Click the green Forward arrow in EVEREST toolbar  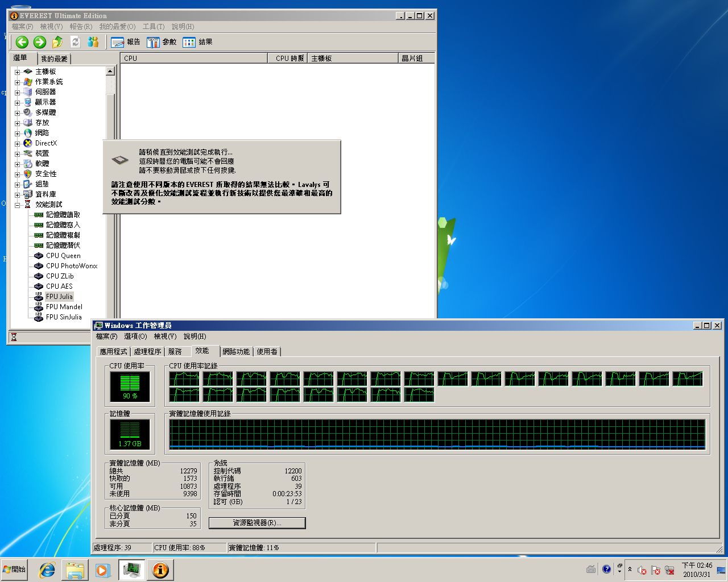click(40, 41)
